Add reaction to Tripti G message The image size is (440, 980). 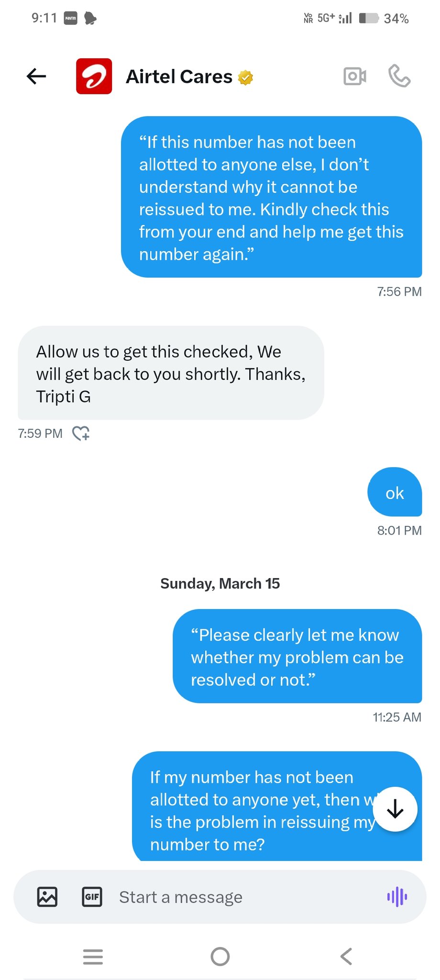pyautogui.click(x=81, y=434)
